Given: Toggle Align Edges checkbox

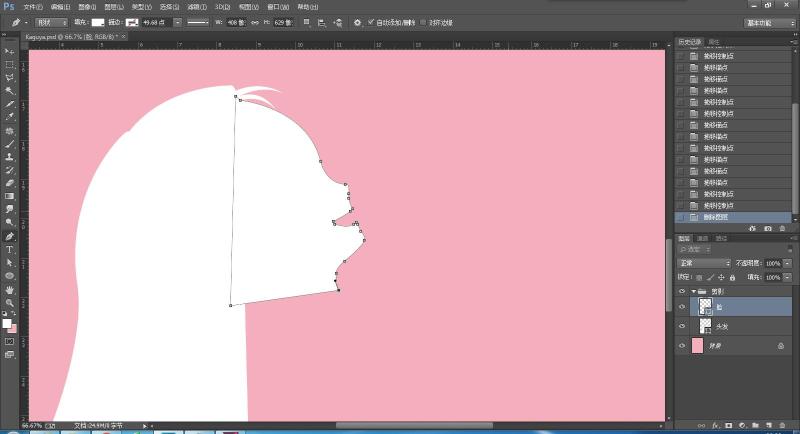Looking at the screenshot, I should [x=423, y=22].
